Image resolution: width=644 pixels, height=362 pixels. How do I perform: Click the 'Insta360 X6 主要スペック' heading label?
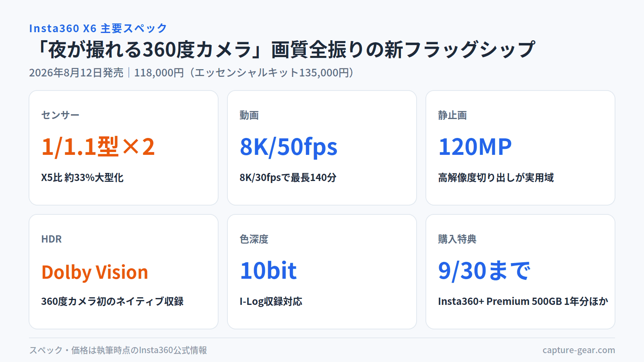pyautogui.click(x=98, y=28)
